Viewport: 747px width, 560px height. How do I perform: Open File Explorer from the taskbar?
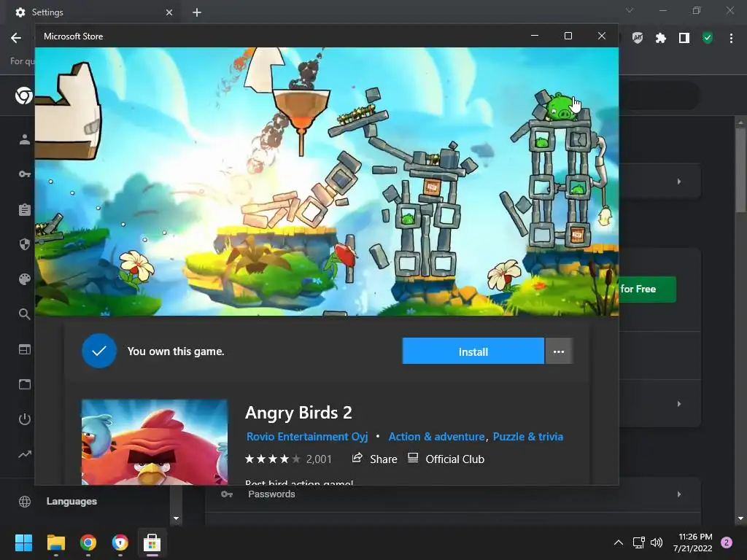click(x=55, y=542)
